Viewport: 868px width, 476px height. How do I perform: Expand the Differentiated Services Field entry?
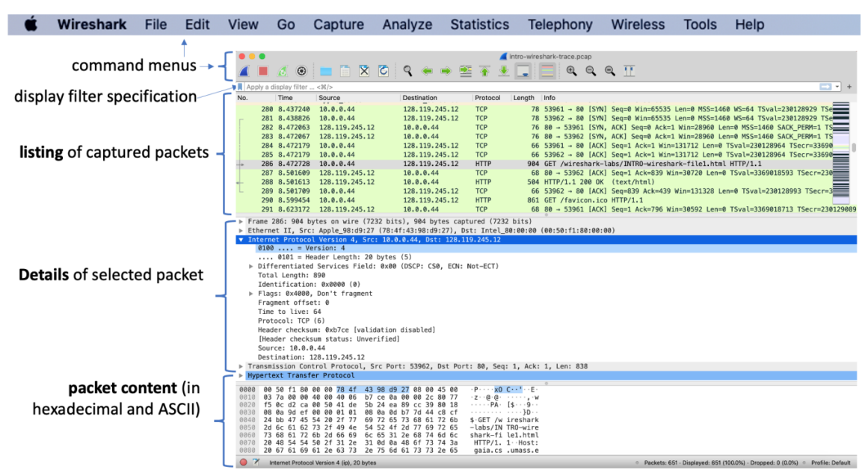(x=250, y=266)
